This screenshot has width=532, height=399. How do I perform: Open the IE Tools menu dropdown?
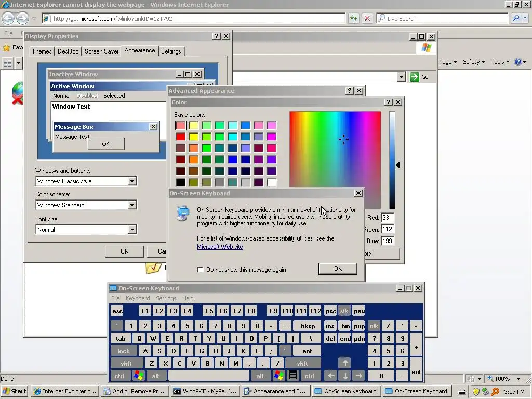(x=500, y=62)
